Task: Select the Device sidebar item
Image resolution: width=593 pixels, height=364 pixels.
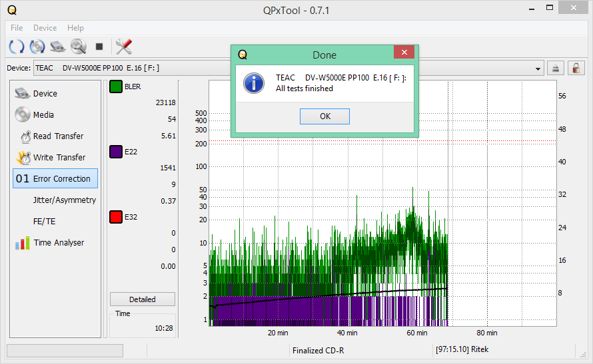Action: click(x=55, y=93)
